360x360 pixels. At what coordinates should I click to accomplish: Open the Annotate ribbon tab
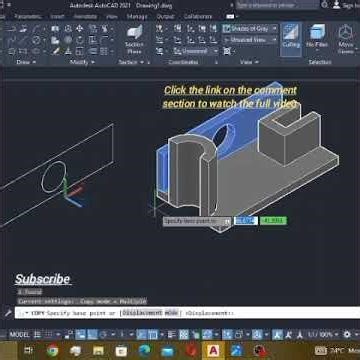[85, 17]
